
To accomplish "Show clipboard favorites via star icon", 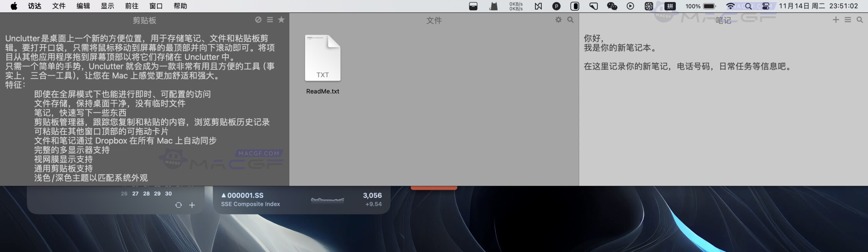I will (x=281, y=20).
